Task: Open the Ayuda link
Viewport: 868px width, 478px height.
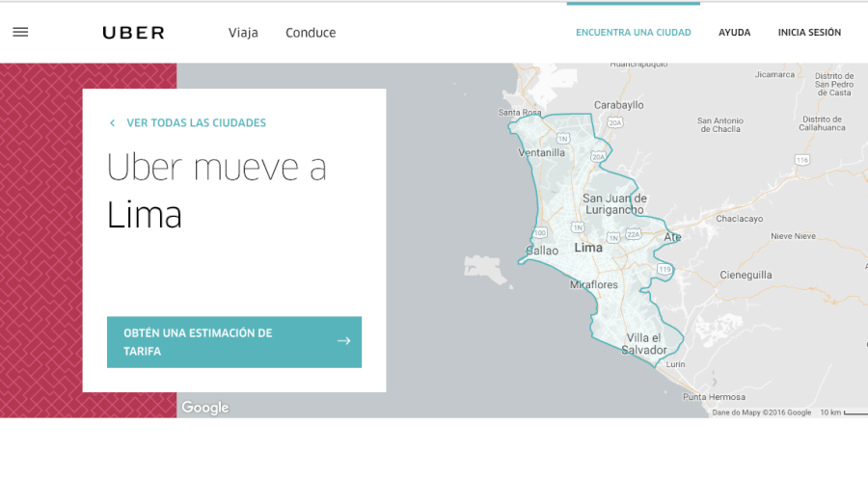Action: tap(734, 33)
